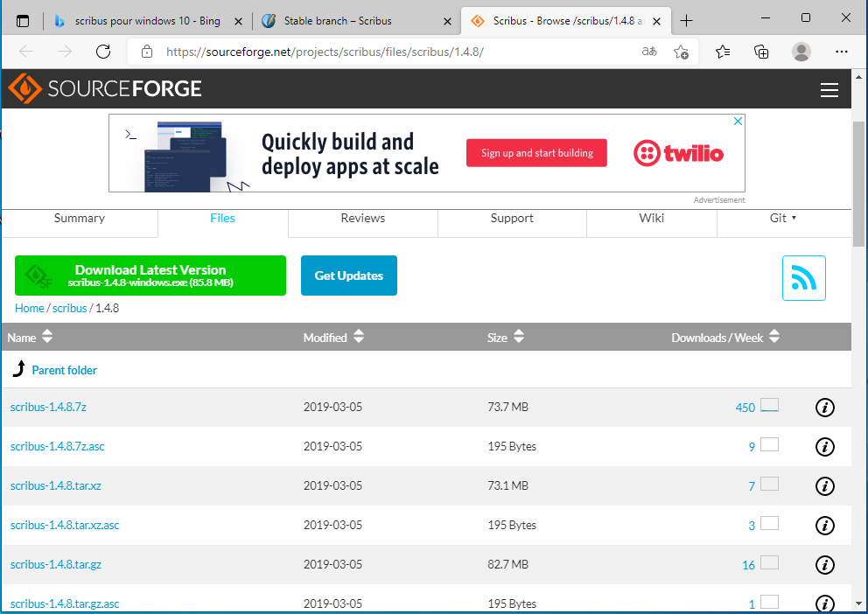Show info for scribus-1.4.8.7z
This screenshot has width=868, height=614.
pyautogui.click(x=825, y=408)
